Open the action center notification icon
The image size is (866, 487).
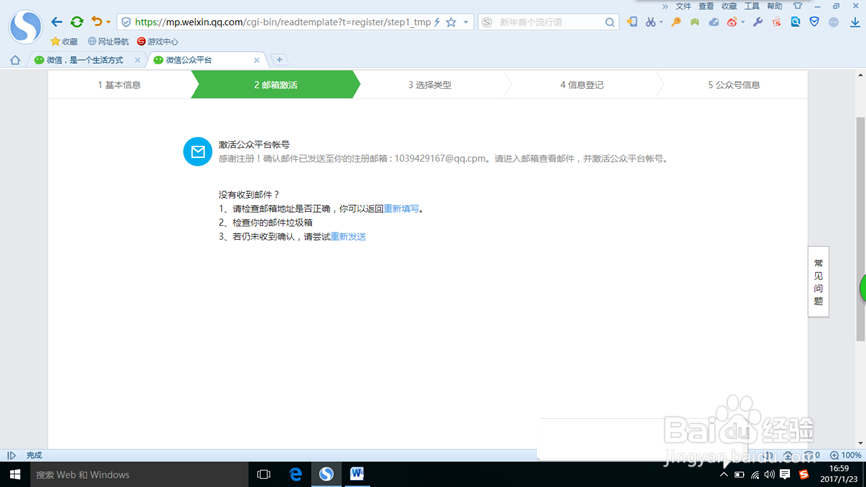pyautogui.click(x=785, y=474)
